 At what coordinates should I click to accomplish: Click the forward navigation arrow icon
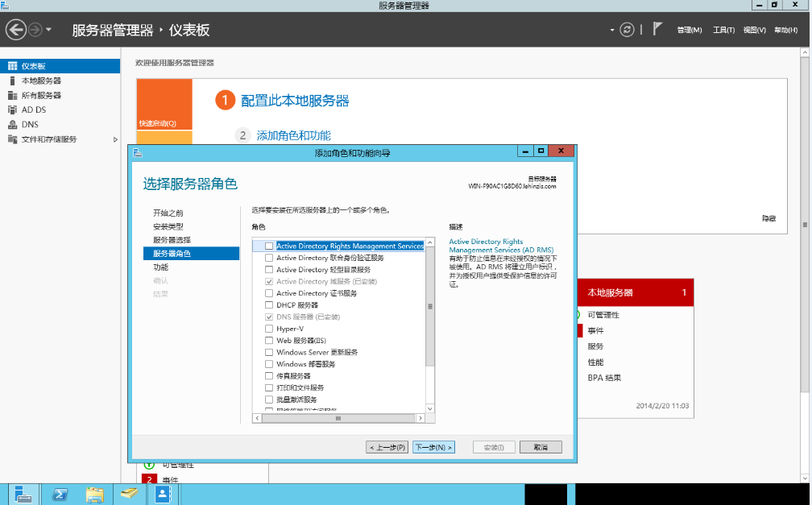[35, 30]
